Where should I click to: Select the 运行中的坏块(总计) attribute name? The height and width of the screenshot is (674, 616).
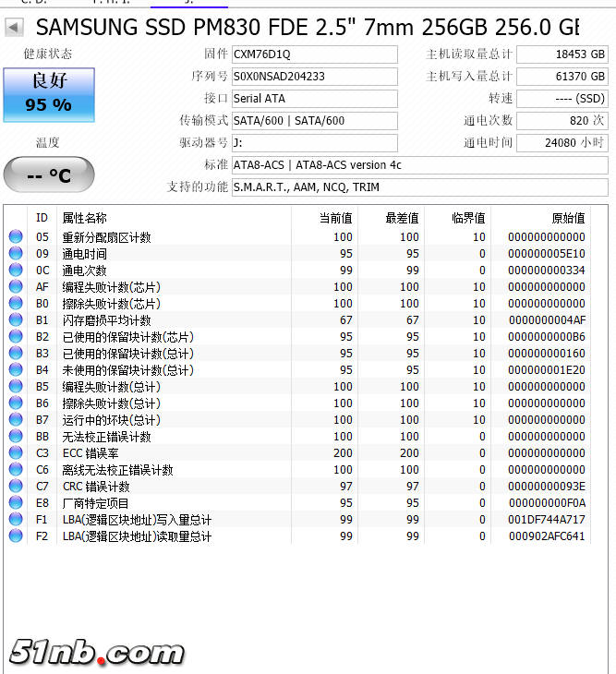(112, 420)
